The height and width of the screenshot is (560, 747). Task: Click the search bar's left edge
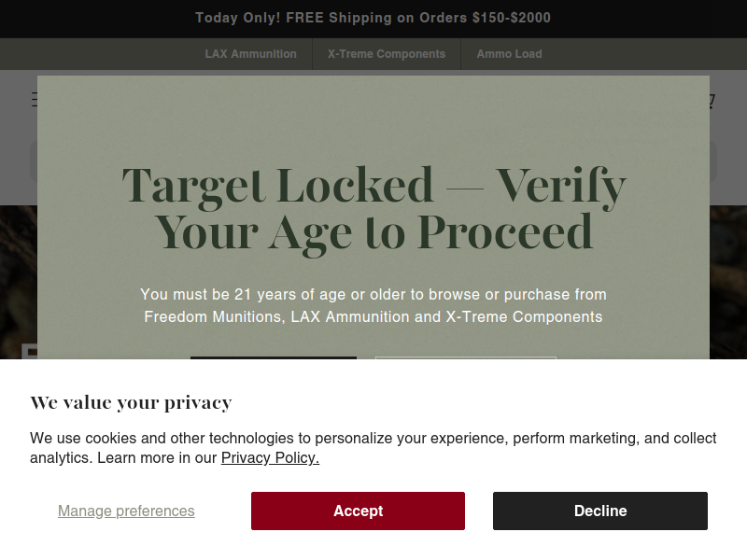click(34, 161)
